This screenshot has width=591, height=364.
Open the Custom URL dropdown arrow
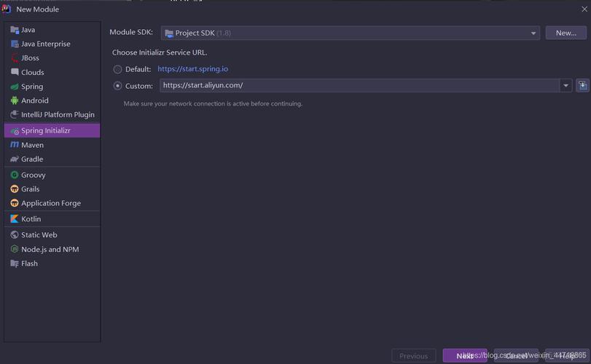point(565,85)
